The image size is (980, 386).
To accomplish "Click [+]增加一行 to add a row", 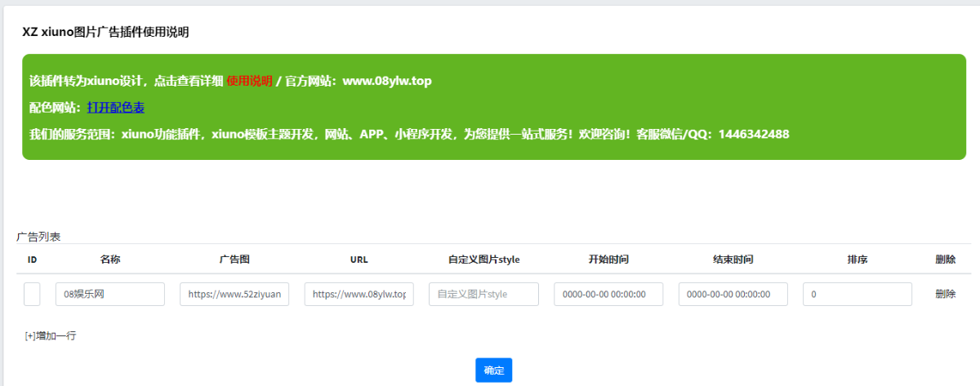I will tap(51, 335).
